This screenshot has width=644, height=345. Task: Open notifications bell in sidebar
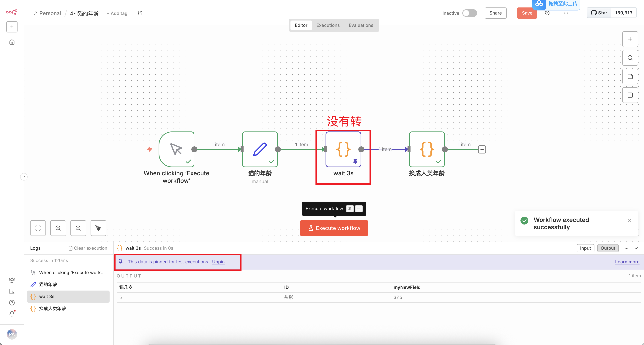pyautogui.click(x=12, y=314)
